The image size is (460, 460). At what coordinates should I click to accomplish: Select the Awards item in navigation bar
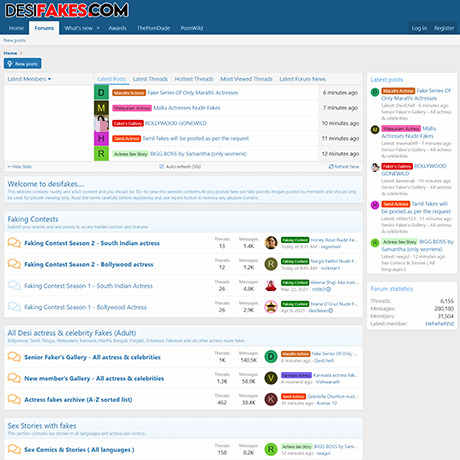click(x=117, y=28)
